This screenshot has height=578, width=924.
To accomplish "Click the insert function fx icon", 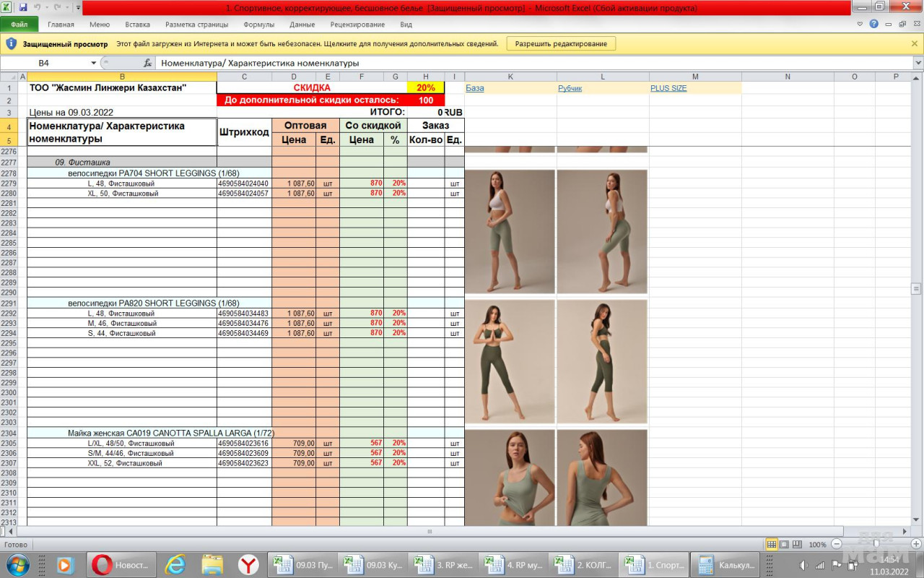I will [x=147, y=63].
